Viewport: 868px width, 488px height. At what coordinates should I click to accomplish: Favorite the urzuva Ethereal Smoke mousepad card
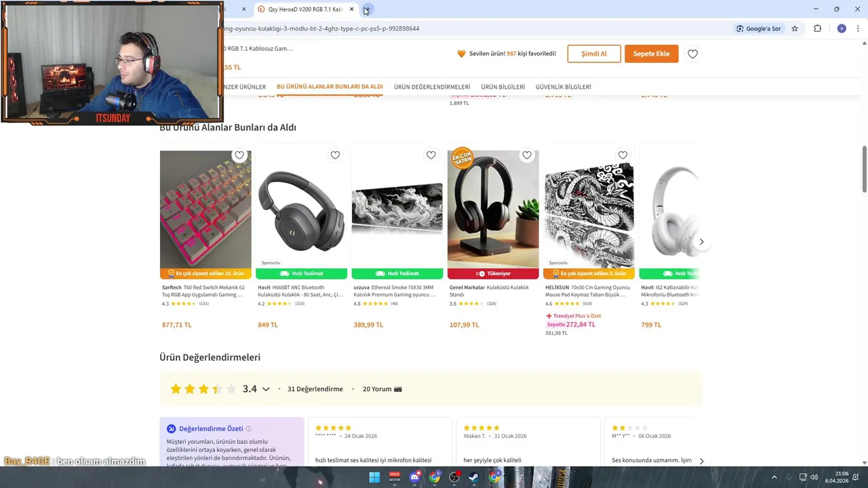click(431, 155)
